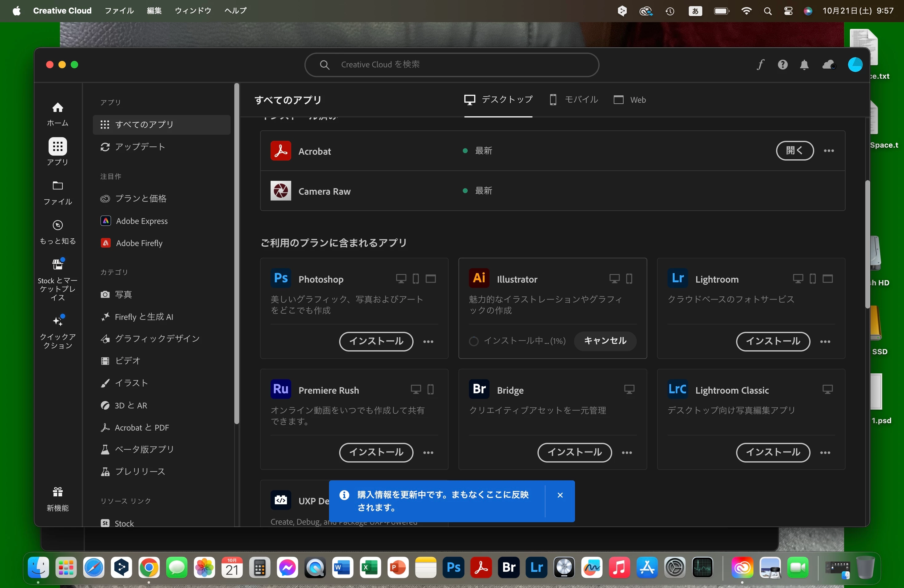Screen dimensions: 904x588
Task: Switch to the モバイル tab
Action: [574, 100]
